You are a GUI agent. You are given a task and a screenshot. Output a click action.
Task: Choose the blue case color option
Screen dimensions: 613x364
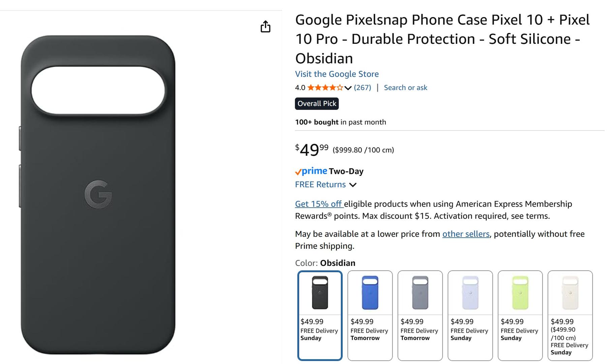tap(370, 315)
